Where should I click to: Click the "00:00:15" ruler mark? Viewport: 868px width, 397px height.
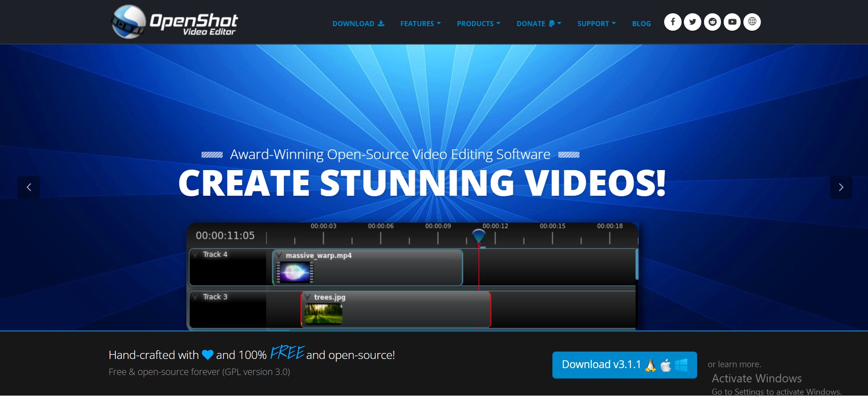coord(552,226)
